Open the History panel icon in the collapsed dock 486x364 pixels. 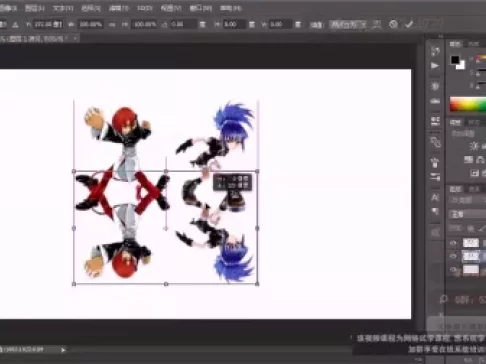(x=435, y=51)
